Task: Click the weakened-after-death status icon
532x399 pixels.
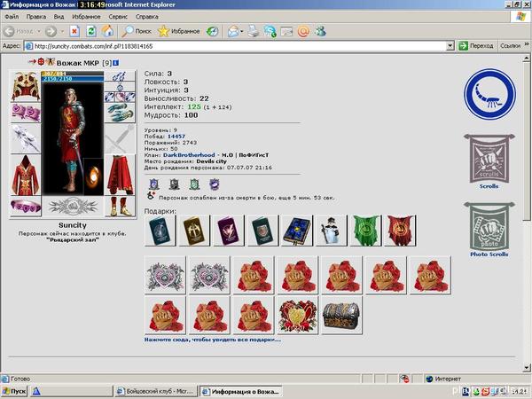Action: tap(151, 195)
